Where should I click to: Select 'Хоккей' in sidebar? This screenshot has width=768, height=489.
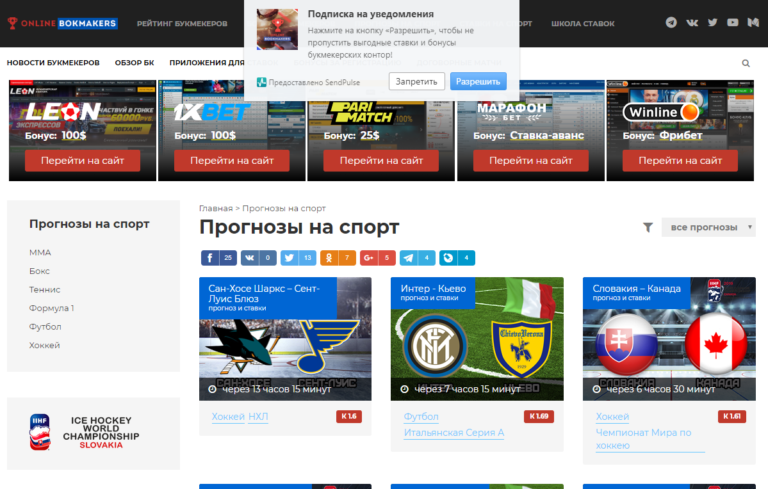[45, 345]
